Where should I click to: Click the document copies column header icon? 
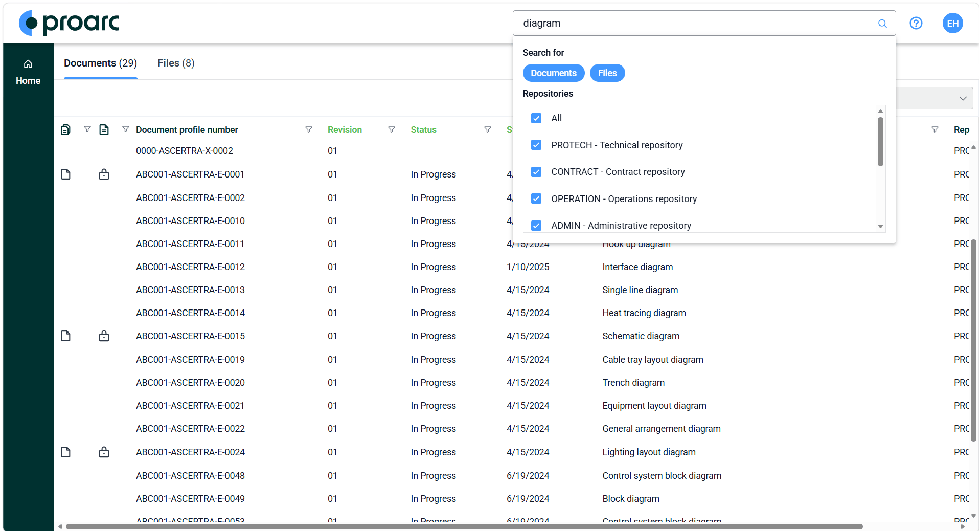click(x=66, y=130)
